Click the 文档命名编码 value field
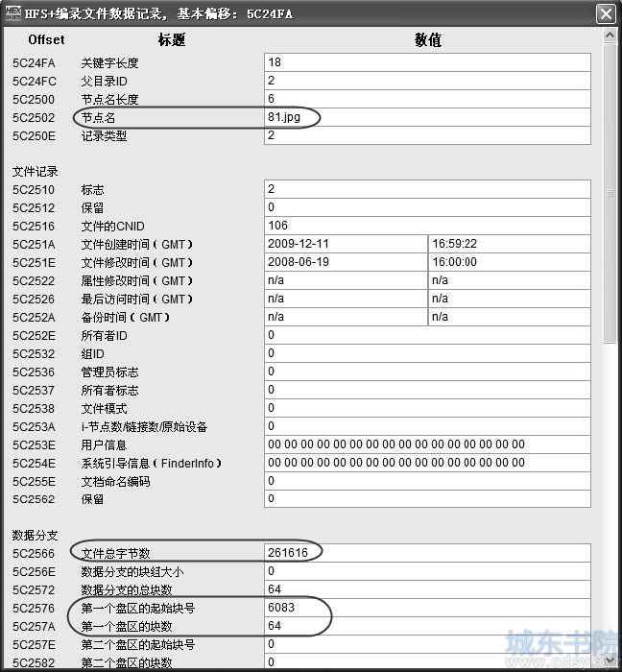The height and width of the screenshot is (672, 622). pos(427,481)
